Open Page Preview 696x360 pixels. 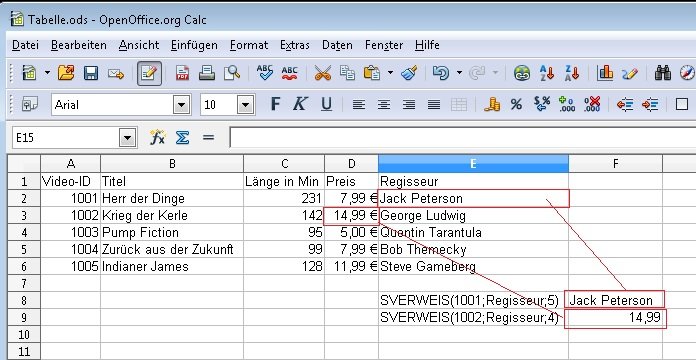(x=232, y=72)
